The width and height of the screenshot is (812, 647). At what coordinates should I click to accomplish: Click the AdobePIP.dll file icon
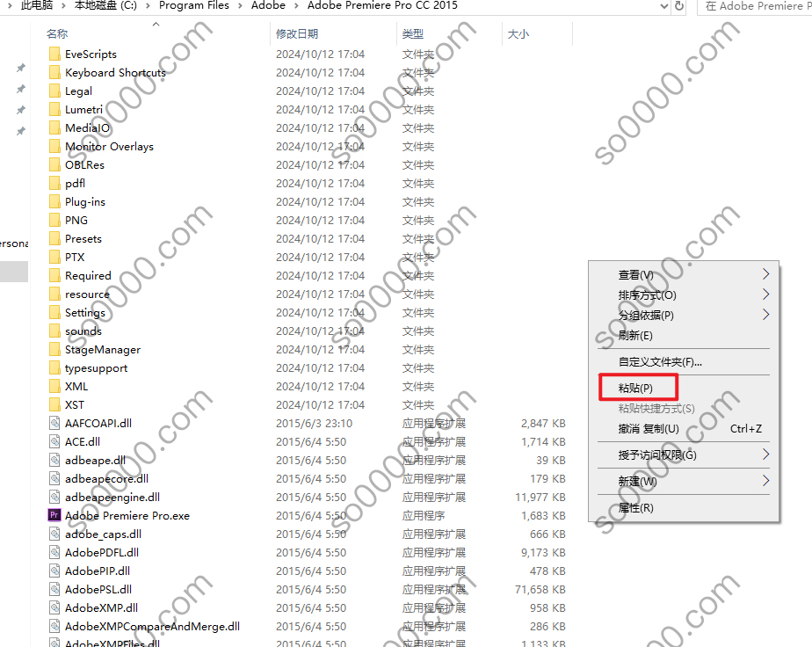click(54, 571)
